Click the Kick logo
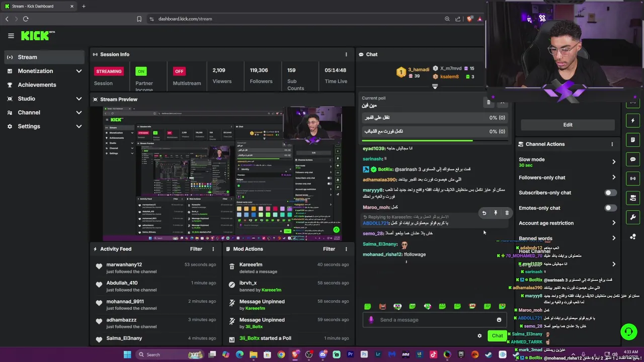644x362 pixels. point(38,35)
